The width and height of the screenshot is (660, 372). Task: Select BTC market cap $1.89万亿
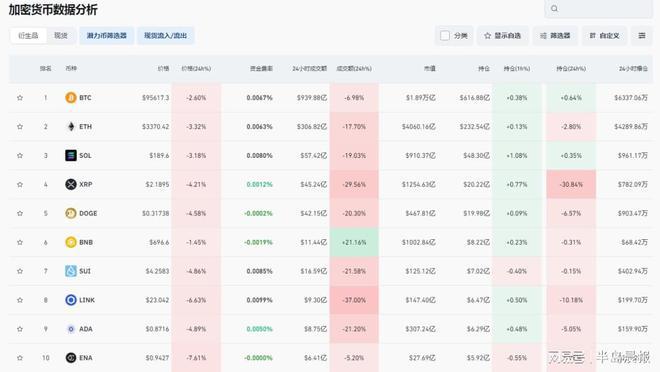click(x=420, y=98)
